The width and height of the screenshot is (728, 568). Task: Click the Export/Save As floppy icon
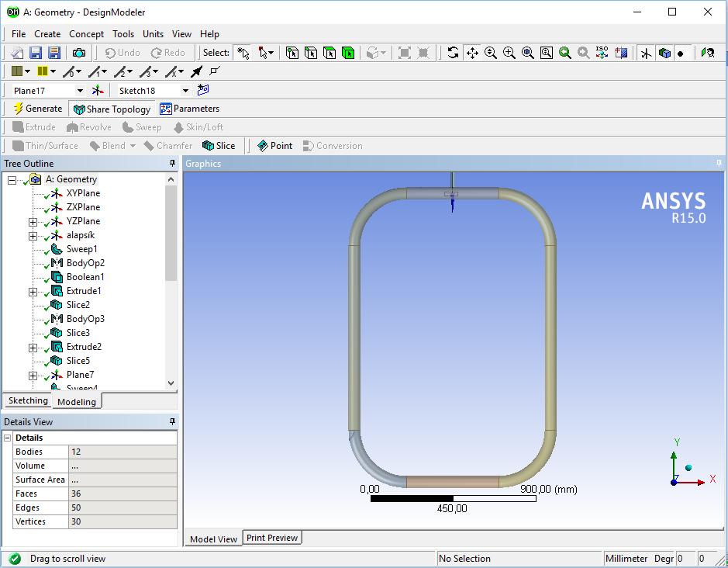(54, 53)
